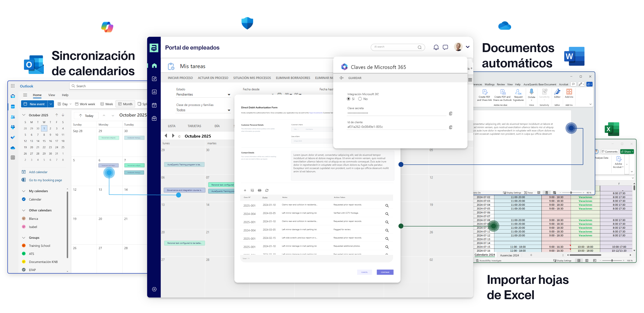
Task: Click the AI search field
Action: point(394,47)
